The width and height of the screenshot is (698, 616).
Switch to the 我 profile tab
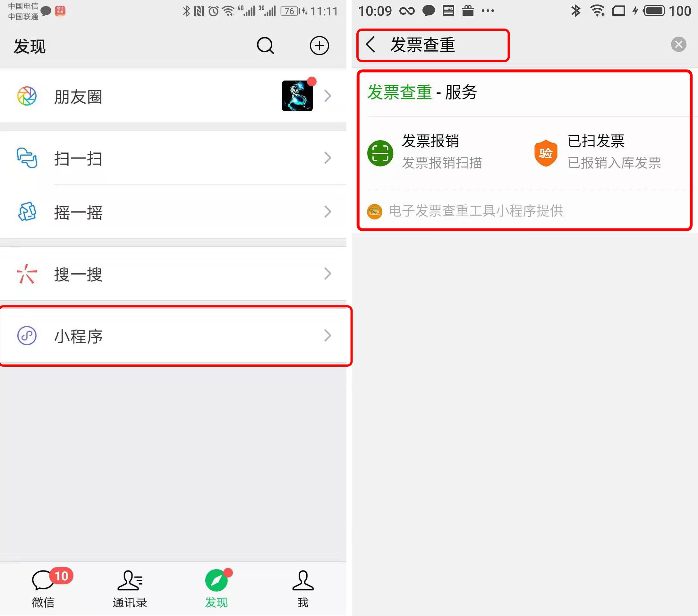303,589
